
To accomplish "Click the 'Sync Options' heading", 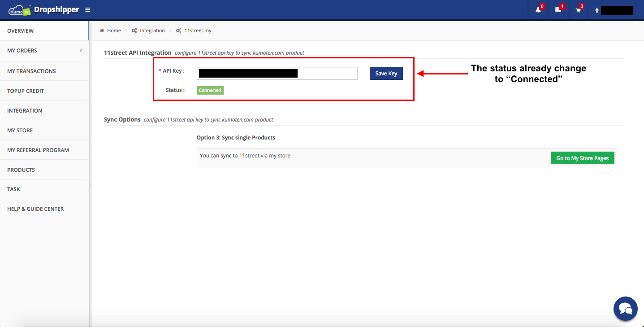I will tap(122, 119).
